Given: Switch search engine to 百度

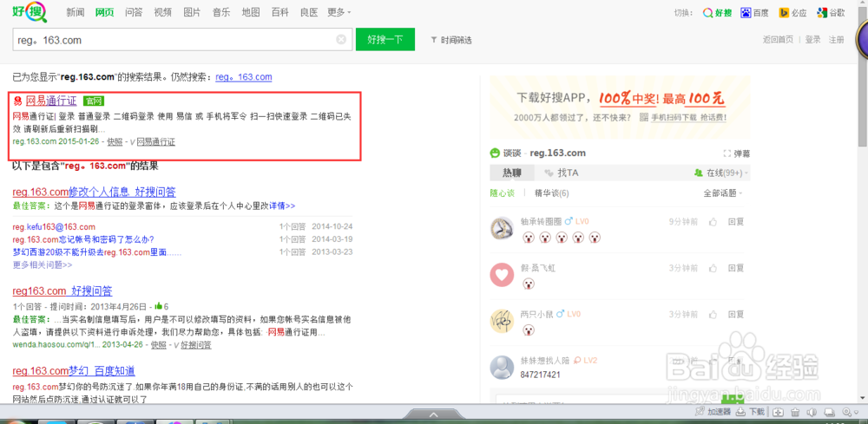Looking at the screenshot, I should tap(754, 13).
